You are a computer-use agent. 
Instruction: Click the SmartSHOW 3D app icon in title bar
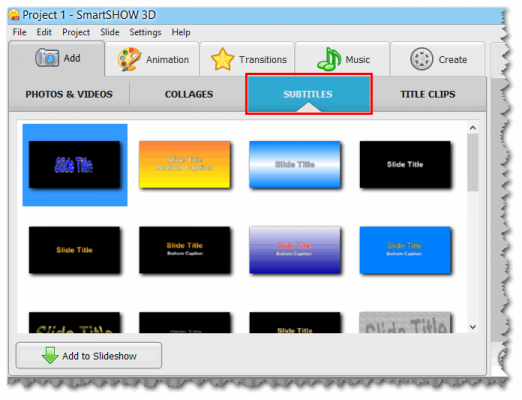(14, 15)
